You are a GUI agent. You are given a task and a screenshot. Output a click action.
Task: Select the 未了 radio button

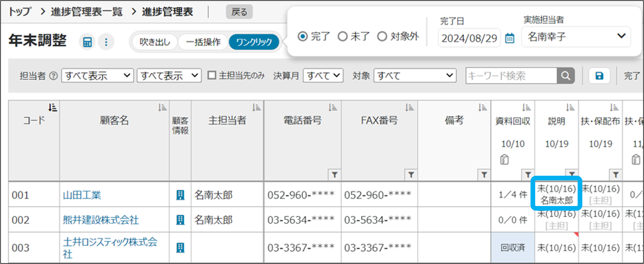[343, 37]
